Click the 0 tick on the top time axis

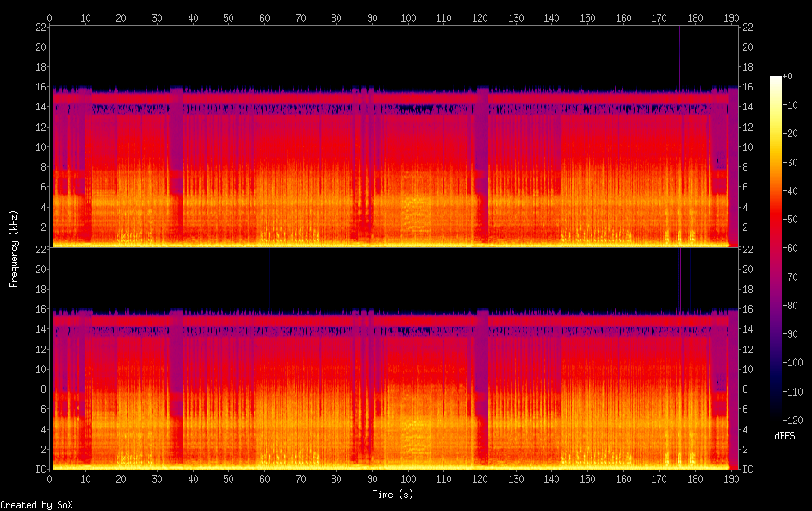click(50, 16)
